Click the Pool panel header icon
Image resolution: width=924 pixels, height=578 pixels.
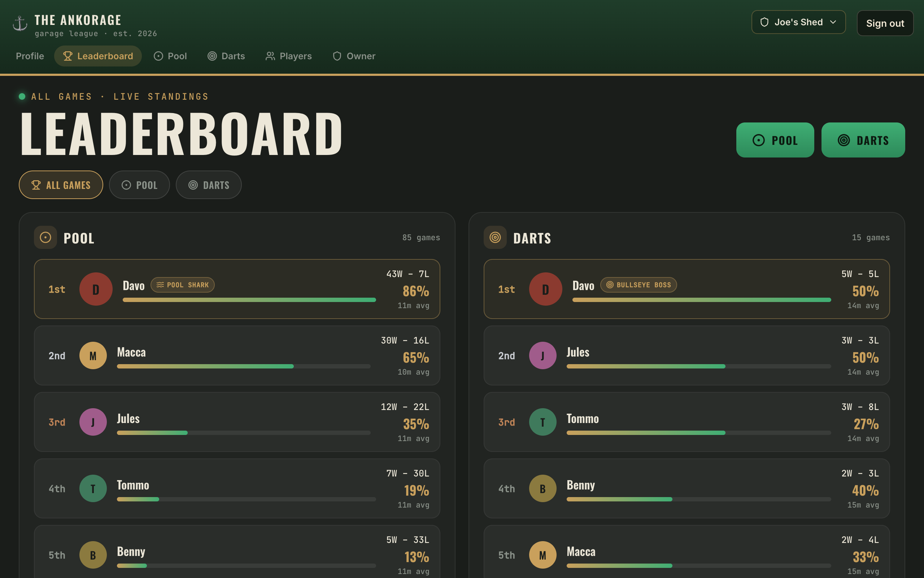pos(45,237)
